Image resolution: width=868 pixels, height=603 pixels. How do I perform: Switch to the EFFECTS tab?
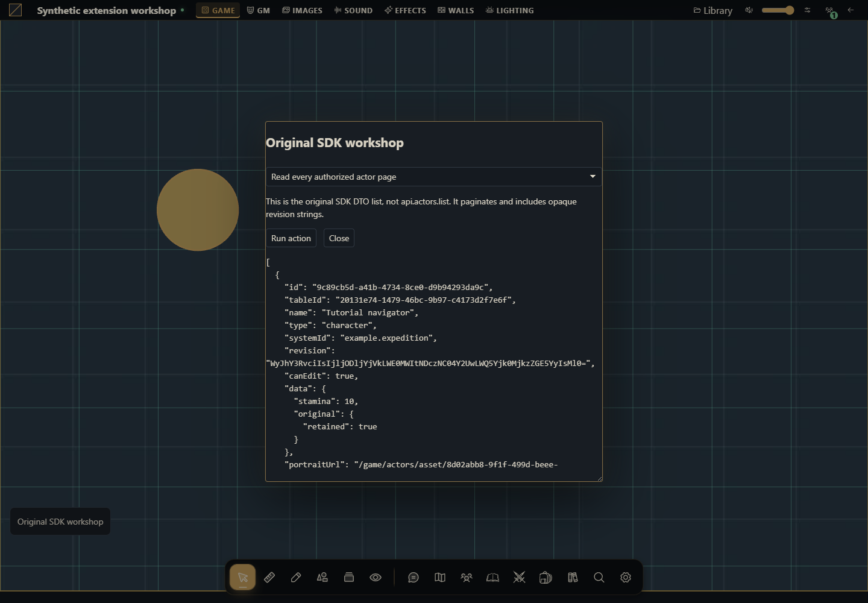click(406, 10)
